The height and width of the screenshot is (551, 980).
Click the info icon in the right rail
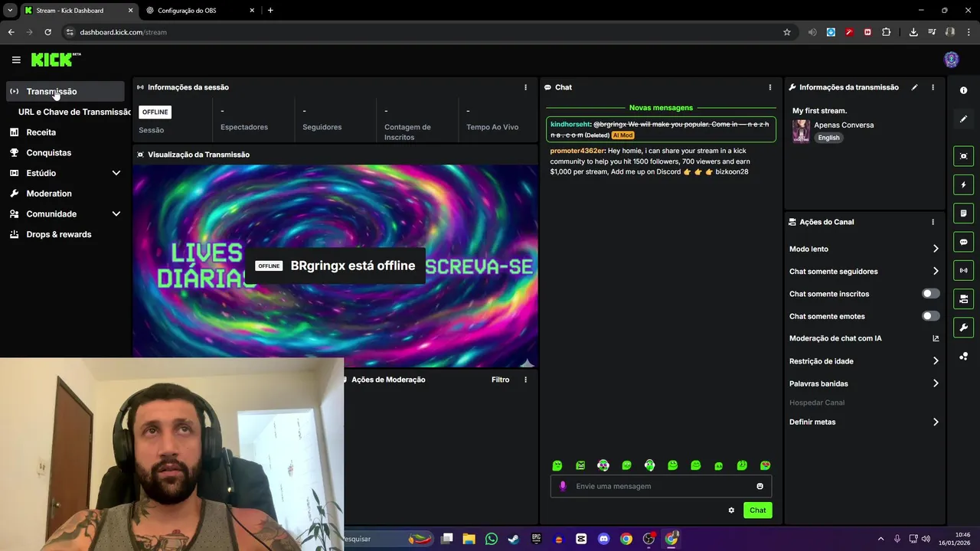[x=963, y=90]
